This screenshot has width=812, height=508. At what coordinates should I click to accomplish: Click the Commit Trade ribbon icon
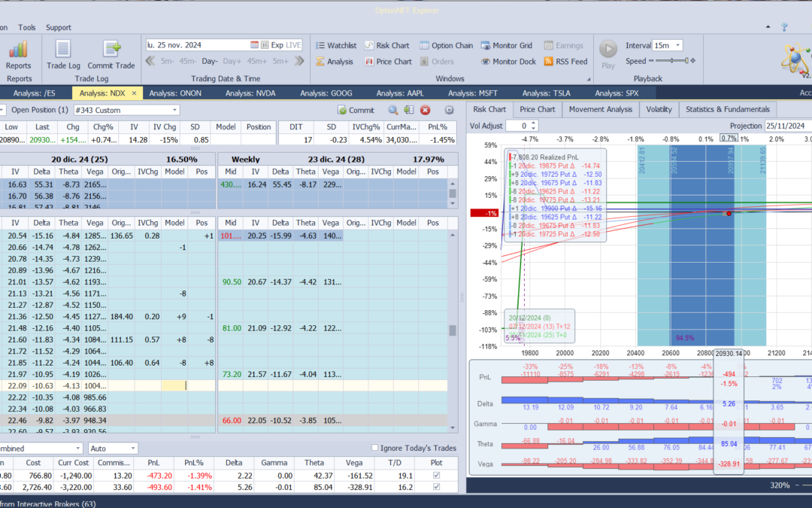tap(111, 53)
